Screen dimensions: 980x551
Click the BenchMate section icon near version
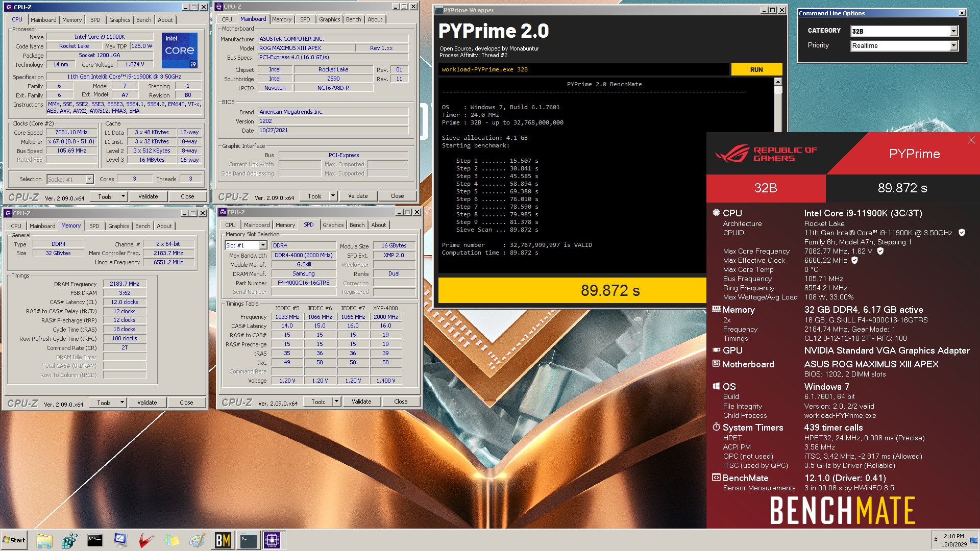pyautogui.click(x=716, y=478)
